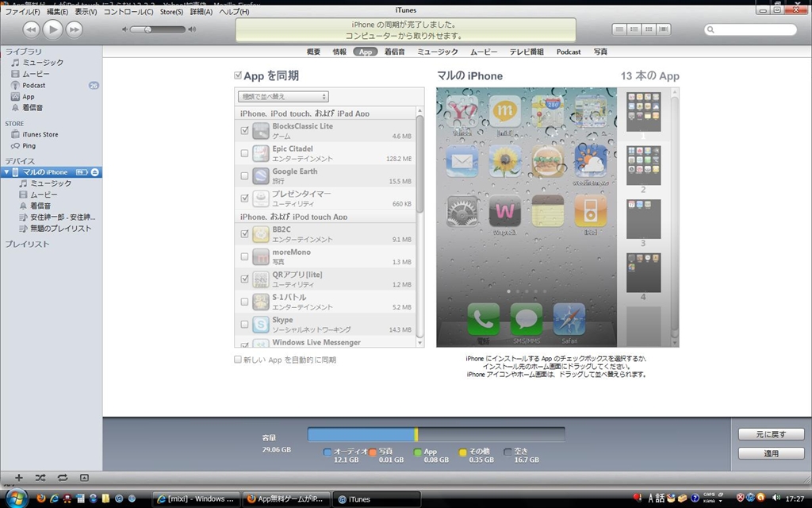Open the 種類で並べ替え sort dropdown
This screenshot has height=508, width=812.
pyautogui.click(x=283, y=97)
